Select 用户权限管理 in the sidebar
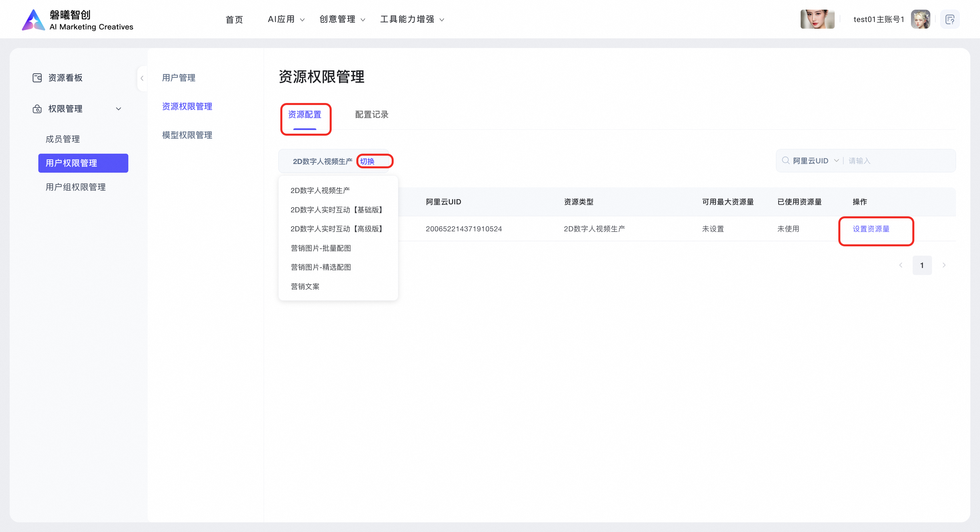Screen dimensions: 980x532 (83, 163)
